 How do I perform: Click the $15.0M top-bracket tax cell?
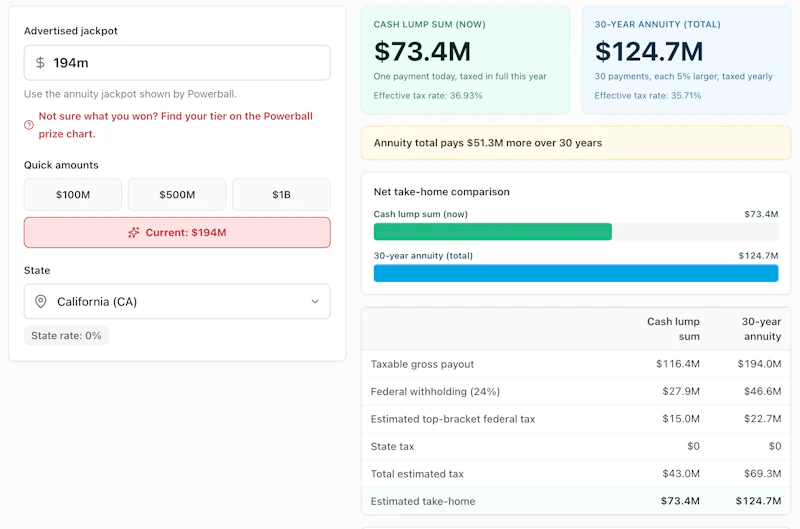681,419
